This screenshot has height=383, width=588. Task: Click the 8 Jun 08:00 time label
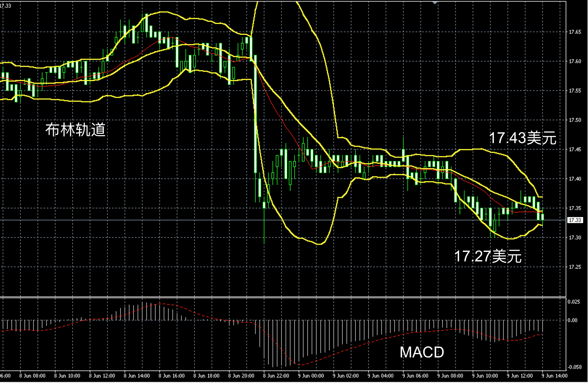32,376
